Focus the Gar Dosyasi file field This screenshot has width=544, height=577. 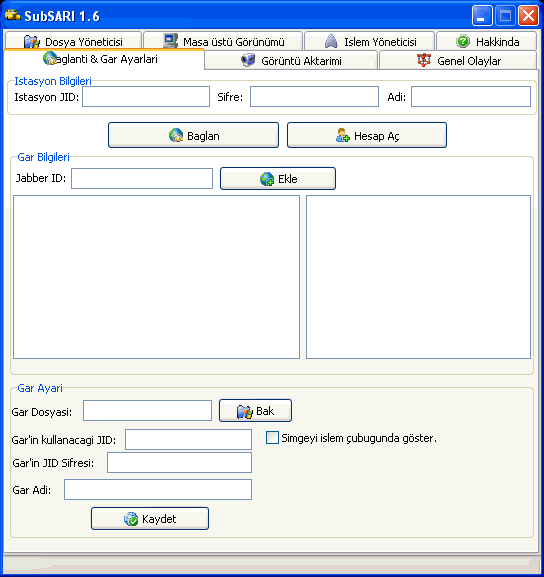coord(147,411)
